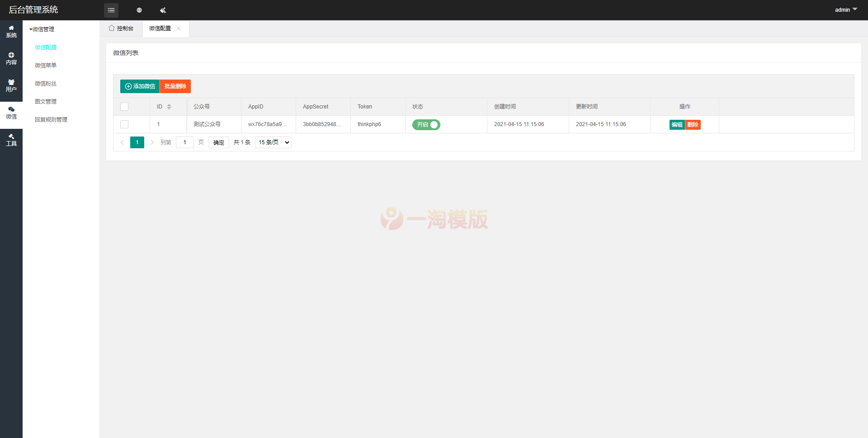Screen dimensions: 868x438
Task: Open the language globe icon
Action: 139,10
